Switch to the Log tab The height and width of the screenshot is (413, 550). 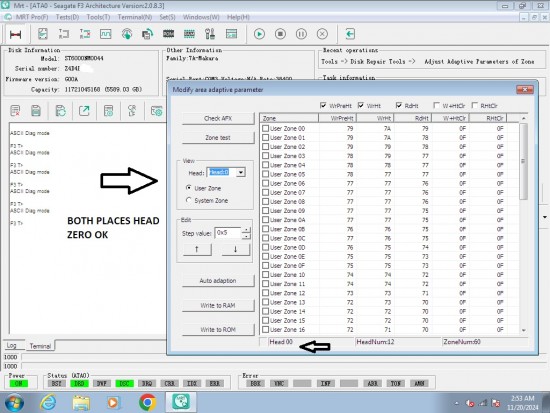pyautogui.click(x=12, y=346)
